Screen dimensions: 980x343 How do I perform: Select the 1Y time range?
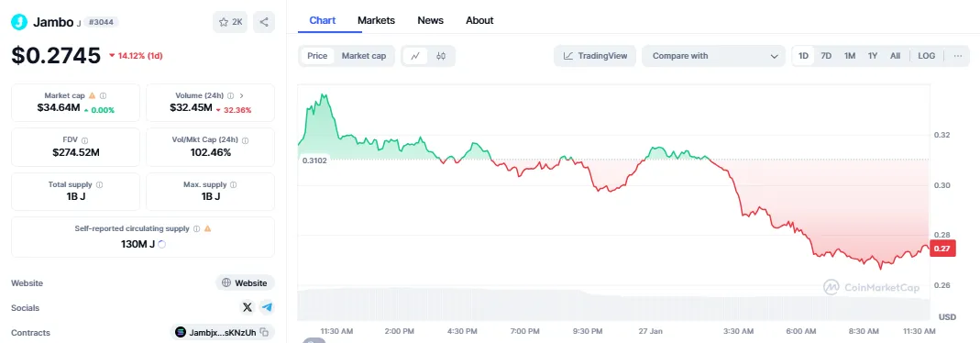pyautogui.click(x=873, y=56)
